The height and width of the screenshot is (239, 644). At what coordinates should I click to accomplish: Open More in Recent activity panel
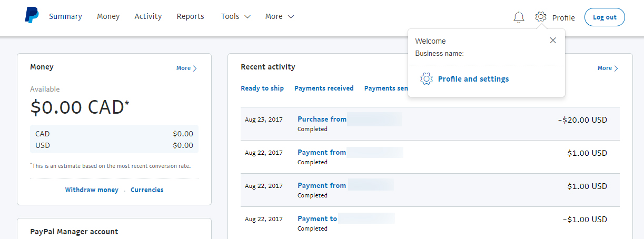tap(608, 68)
